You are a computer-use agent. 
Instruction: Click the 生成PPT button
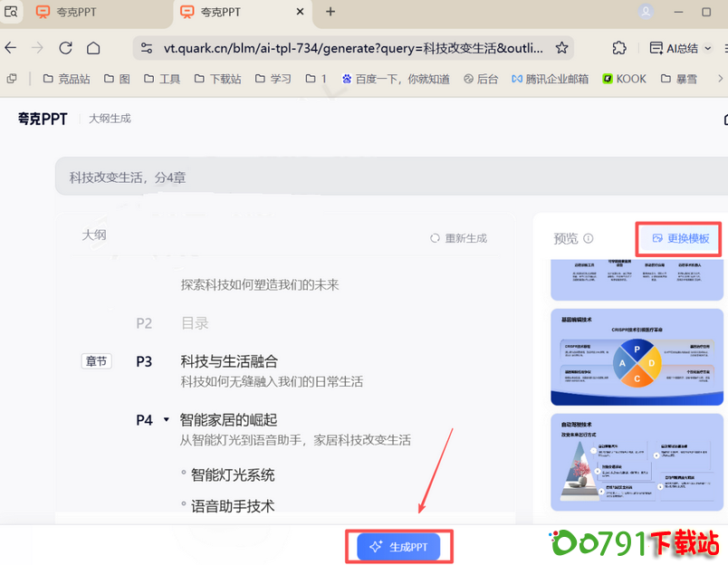[398, 547]
